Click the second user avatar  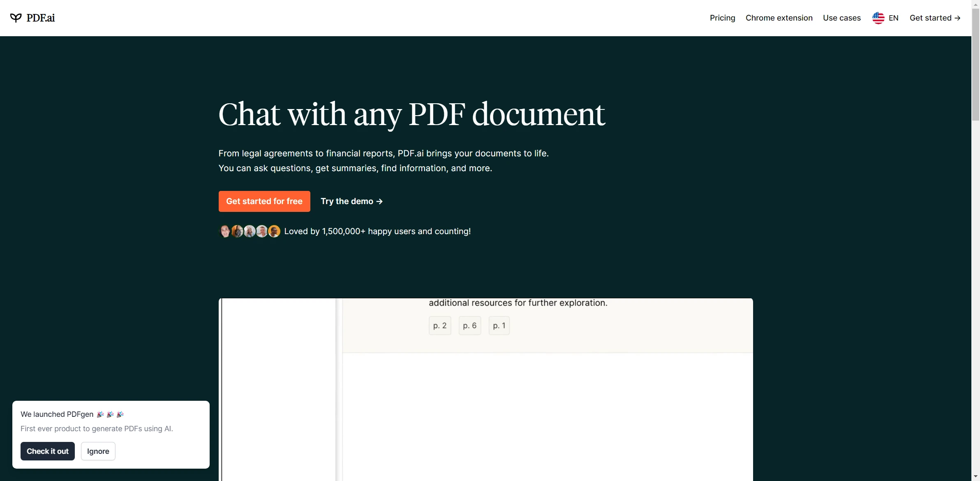(x=237, y=231)
